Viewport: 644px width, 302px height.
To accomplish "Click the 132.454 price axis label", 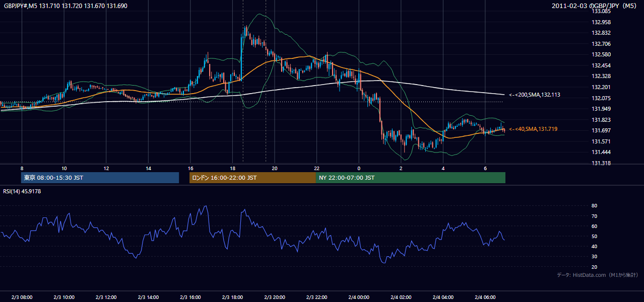I will click(601, 65).
